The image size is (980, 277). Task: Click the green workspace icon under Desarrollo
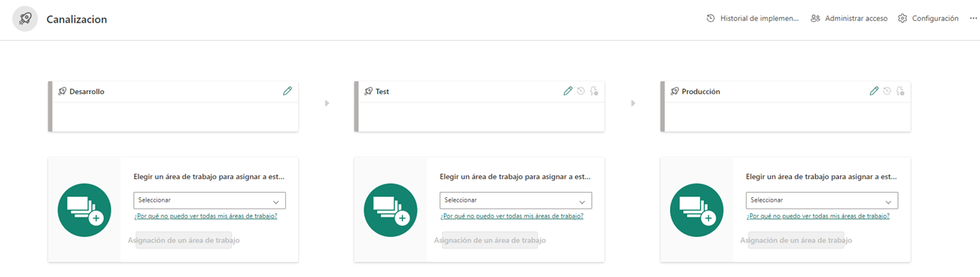(84, 210)
